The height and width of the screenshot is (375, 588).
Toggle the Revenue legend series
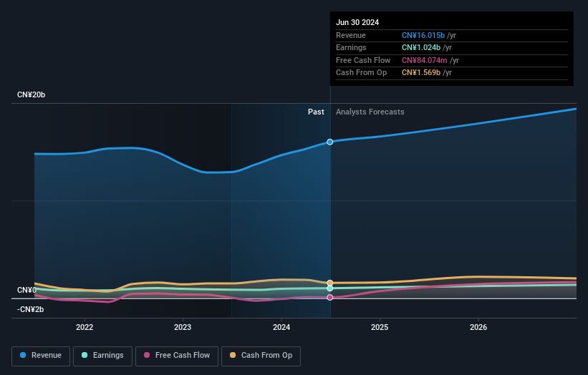point(41,356)
